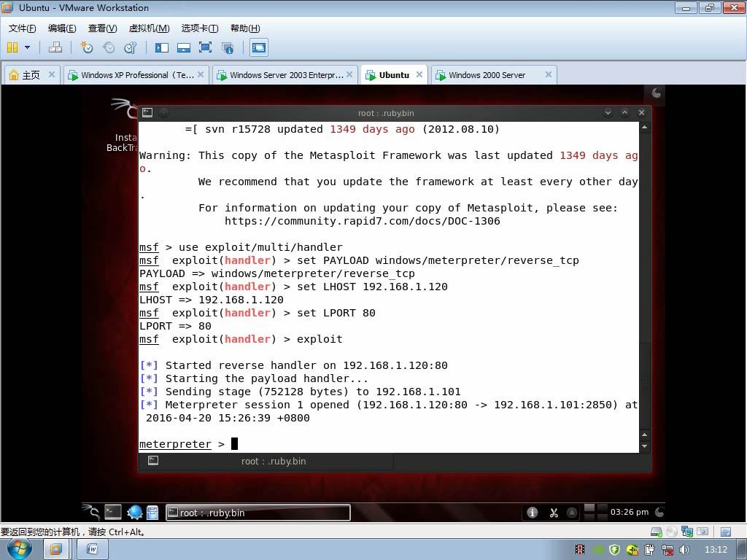The width and height of the screenshot is (747, 560).
Task: Toggle the VMware library sidebar icon
Action: (x=162, y=47)
